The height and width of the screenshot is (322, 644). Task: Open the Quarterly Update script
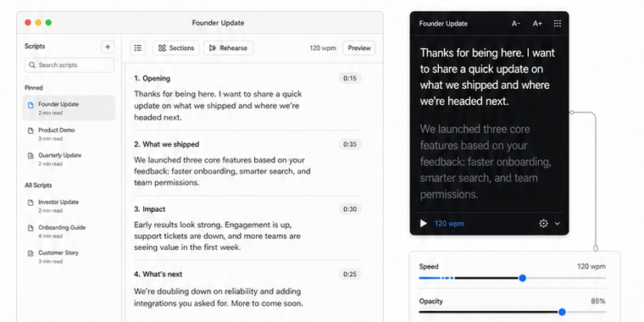pos(69,159)
